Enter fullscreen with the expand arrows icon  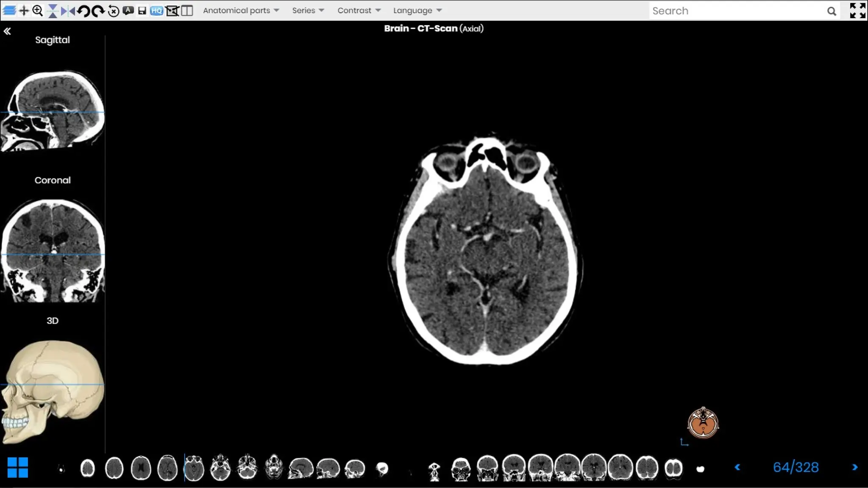[857, 11]
